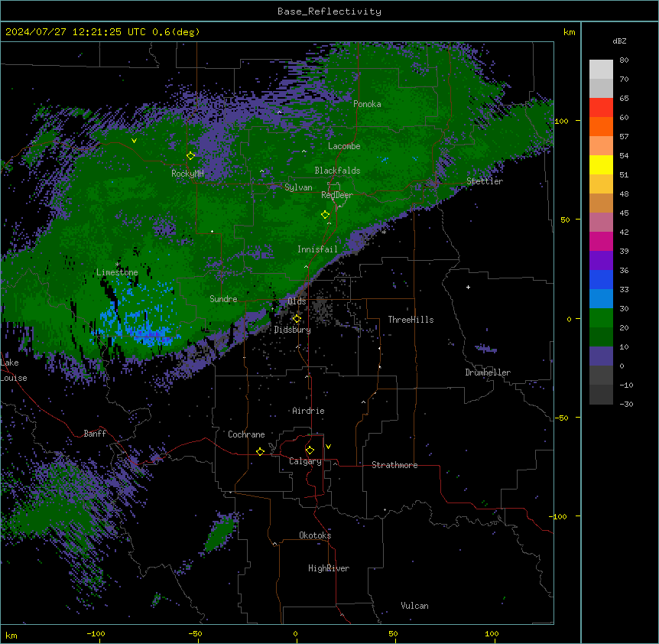Choose the blue swatch between 36 and 33 dBZ
Viewport: 659px width, 644px height.
point(601,279)
